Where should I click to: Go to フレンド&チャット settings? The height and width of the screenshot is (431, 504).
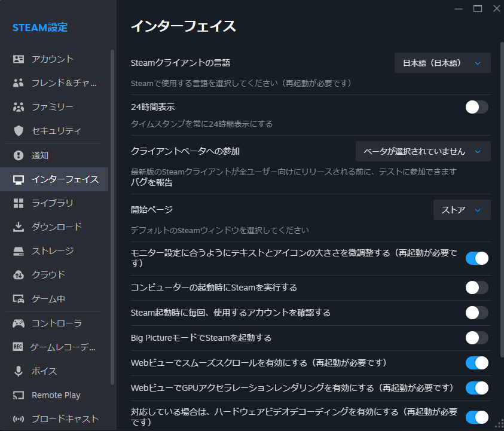(x=54, y=83)
